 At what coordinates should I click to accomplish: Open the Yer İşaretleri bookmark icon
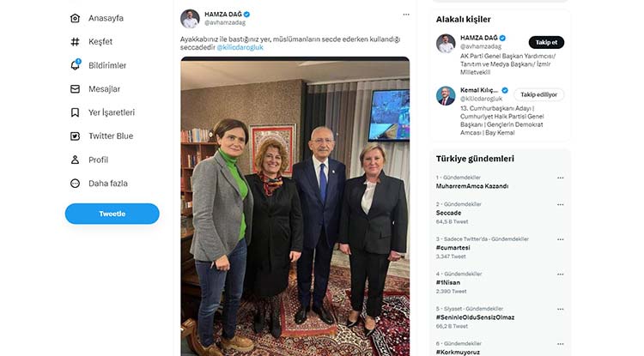tap(75, 112)
